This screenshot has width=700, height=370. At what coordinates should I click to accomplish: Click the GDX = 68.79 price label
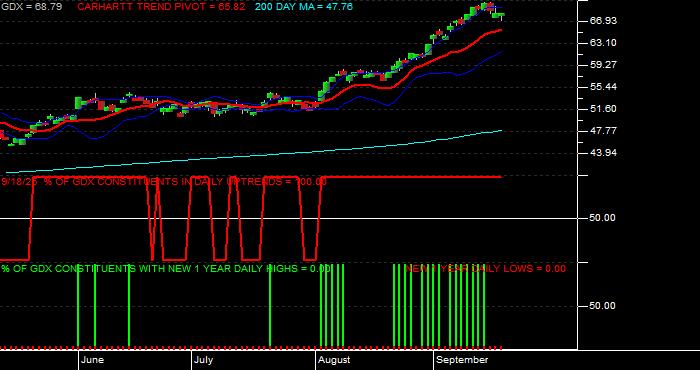pos(31,7)
